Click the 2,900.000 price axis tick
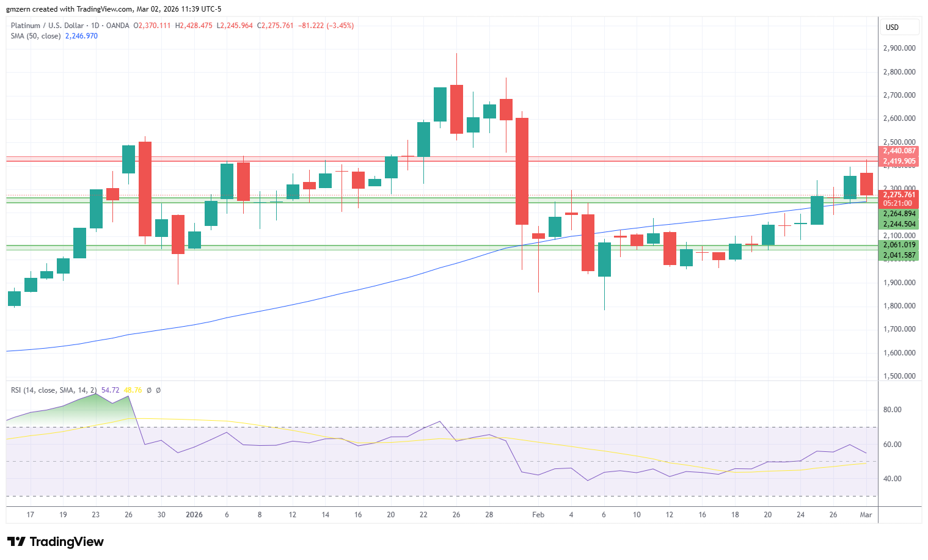Image resolution: width=928 pixels, height=560 pixels. (899, 48)
